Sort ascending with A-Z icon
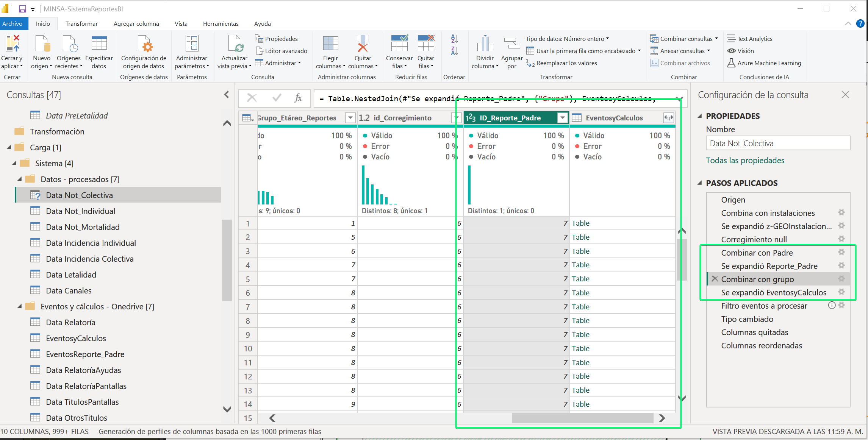The image size is (868, 440). point(455,39)
